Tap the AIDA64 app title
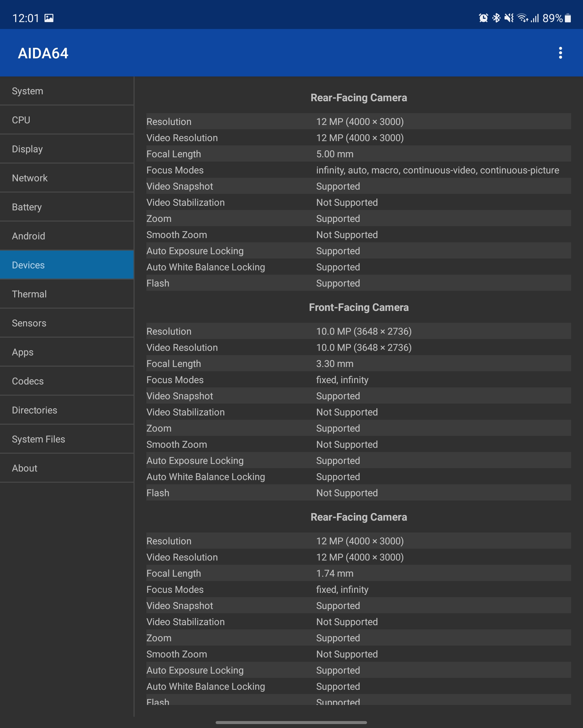The height and width of the screenshot is (728, 583). 43,53
